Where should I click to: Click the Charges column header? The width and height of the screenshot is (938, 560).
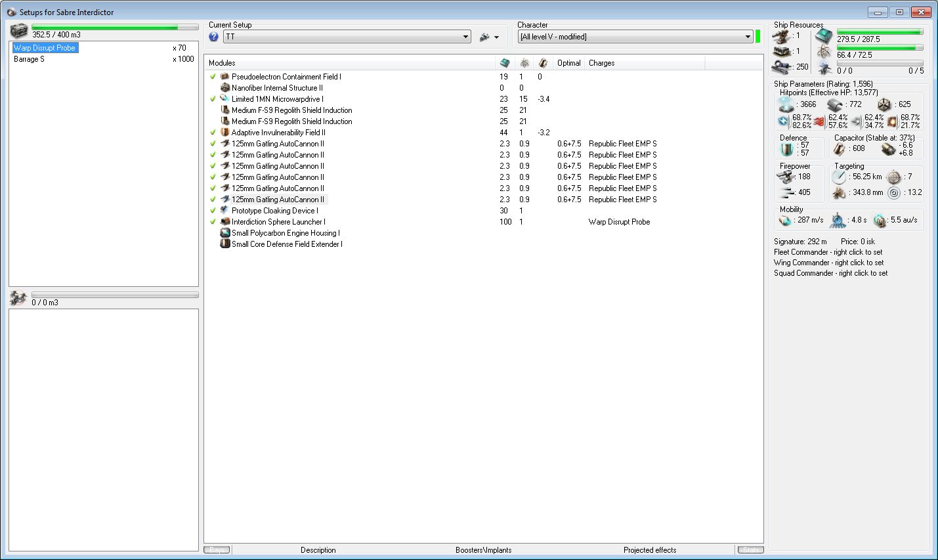pyautogui.click(x=645, y=63)
